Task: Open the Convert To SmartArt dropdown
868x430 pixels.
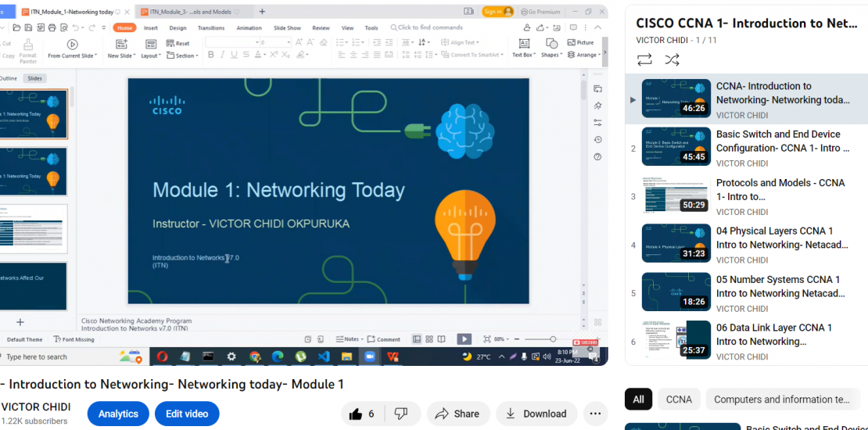Action: [473, 55]
